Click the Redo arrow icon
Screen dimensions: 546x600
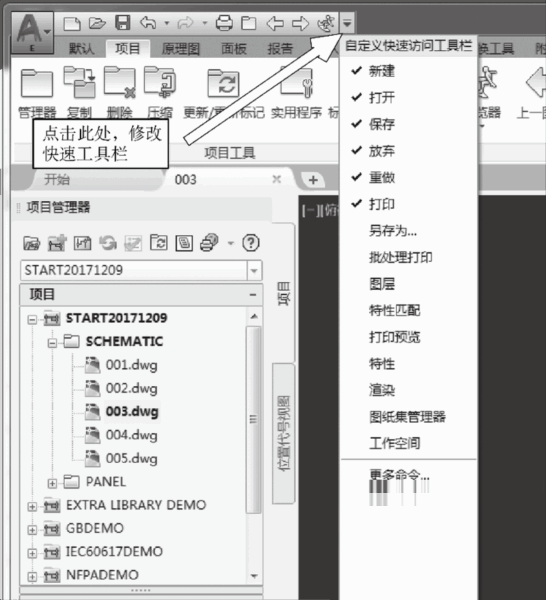[186, 23]
